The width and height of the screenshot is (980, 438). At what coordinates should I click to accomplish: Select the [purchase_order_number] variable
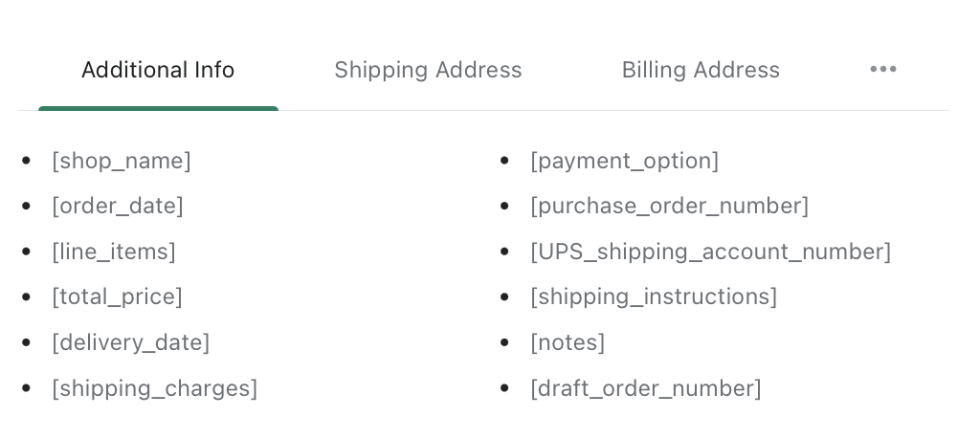(x=669, y=206)
